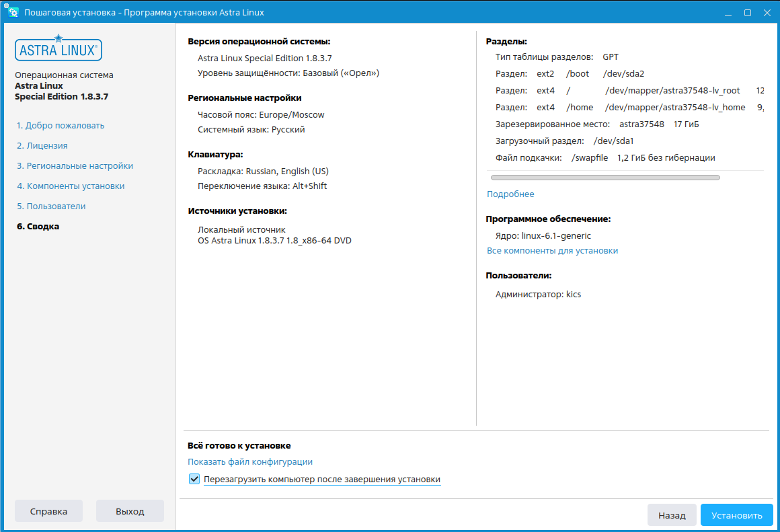780x532 pixels.
Task: Click the Пользователи: heading in summary
Action: (519, 276)
